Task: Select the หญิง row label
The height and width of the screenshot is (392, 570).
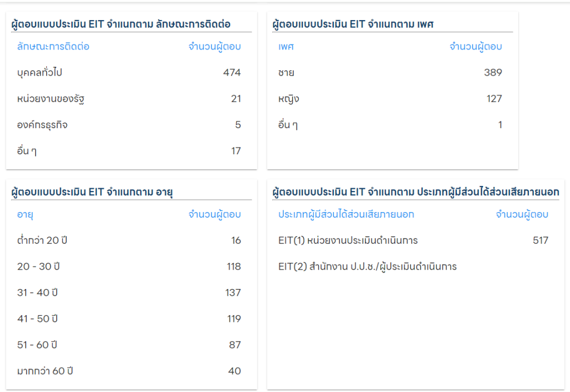Action: click(x=288, y=99)
